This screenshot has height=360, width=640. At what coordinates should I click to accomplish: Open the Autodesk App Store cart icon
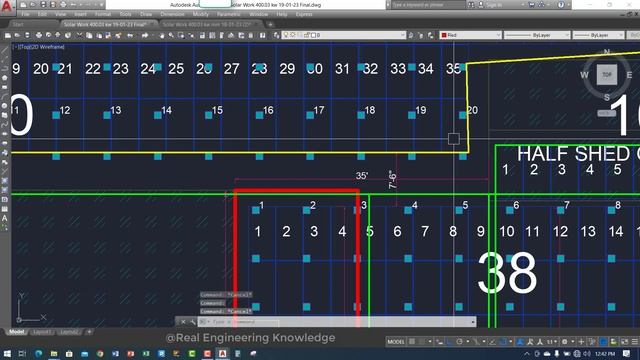[531, 5]
